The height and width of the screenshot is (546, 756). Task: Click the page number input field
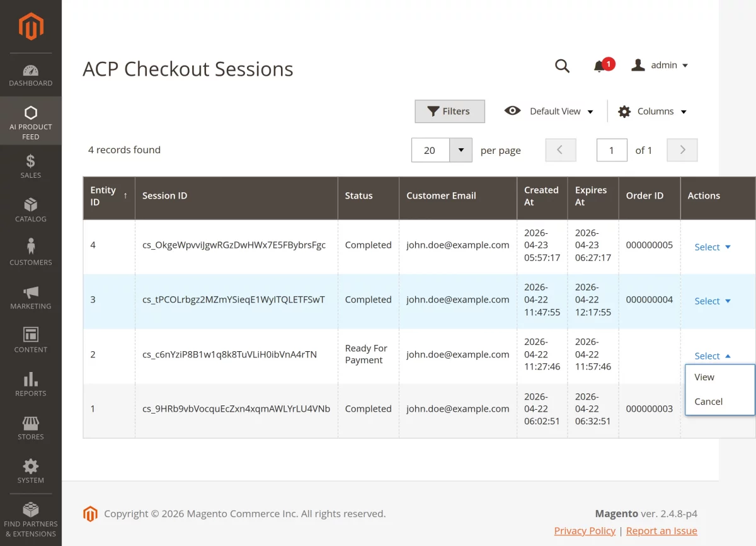pos(612,150)
